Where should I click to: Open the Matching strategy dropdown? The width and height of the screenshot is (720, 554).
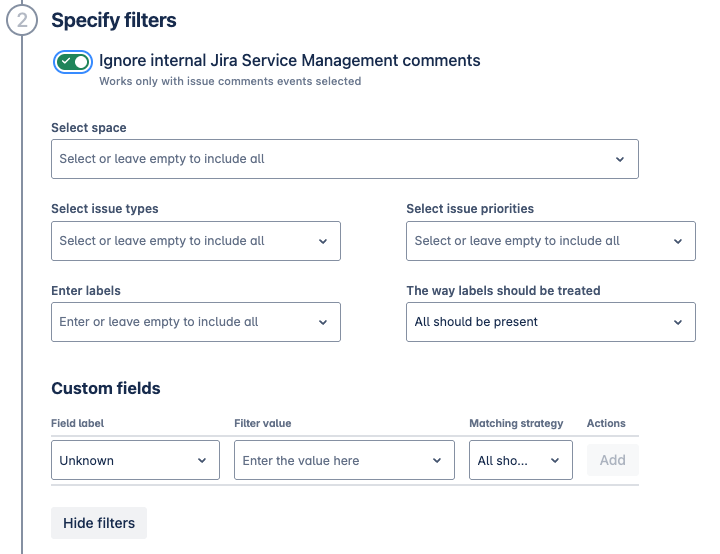click(508, 460)
